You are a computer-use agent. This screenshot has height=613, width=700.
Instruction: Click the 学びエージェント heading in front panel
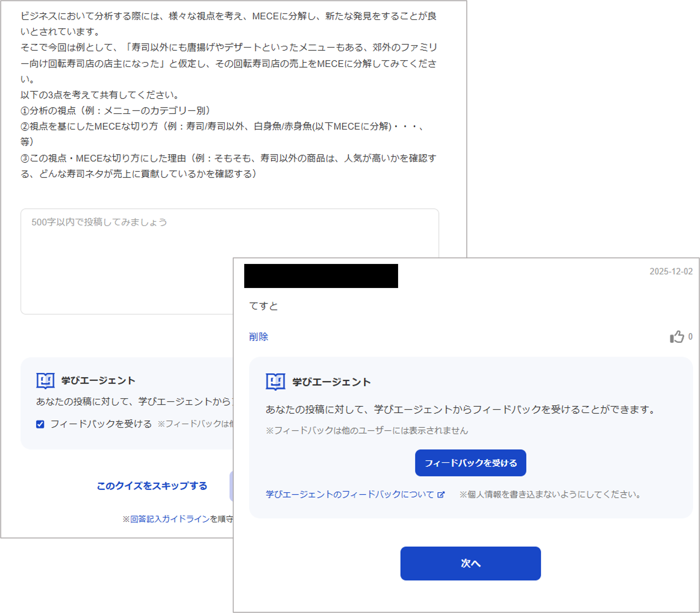[331, 382]
